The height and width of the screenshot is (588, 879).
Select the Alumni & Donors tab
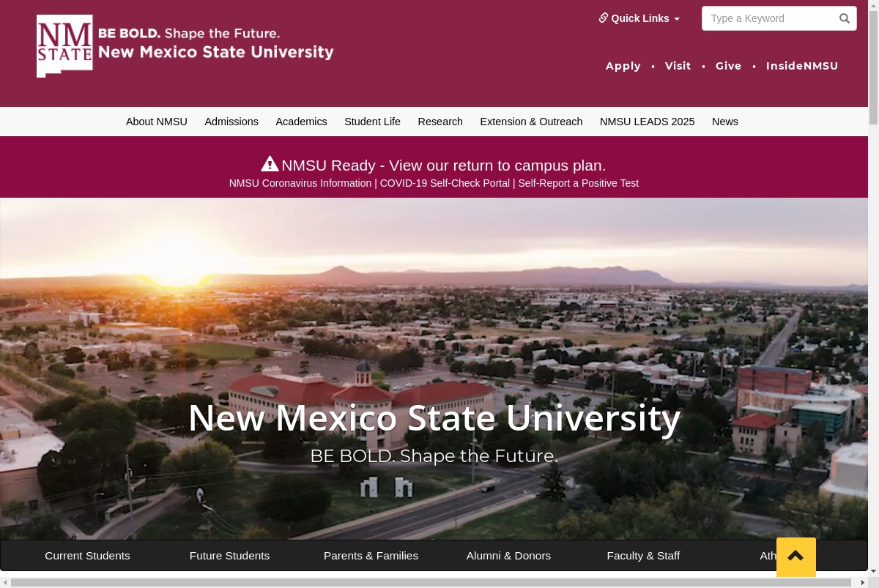[x=508, y=556]
